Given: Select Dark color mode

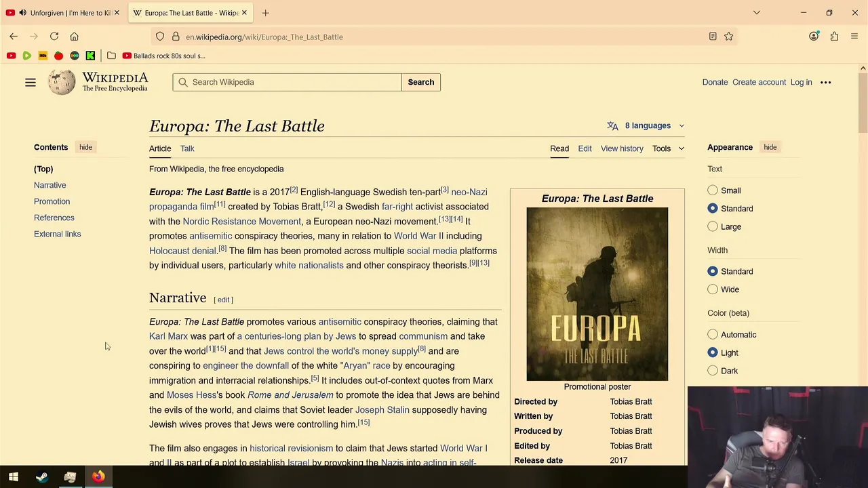Looking at the screenshot, I should [713, 371].
